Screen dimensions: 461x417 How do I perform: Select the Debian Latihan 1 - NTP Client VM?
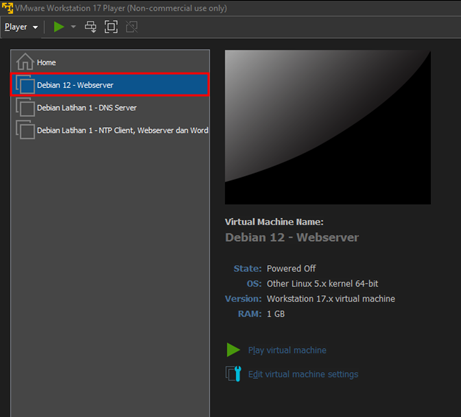pyautogui.click(x=110, y=130)
